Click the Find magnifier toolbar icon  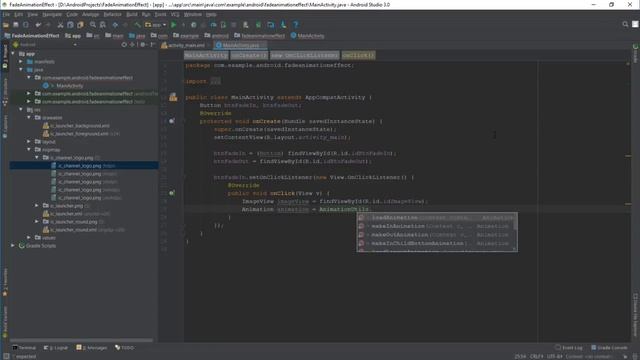pos(93,25)
